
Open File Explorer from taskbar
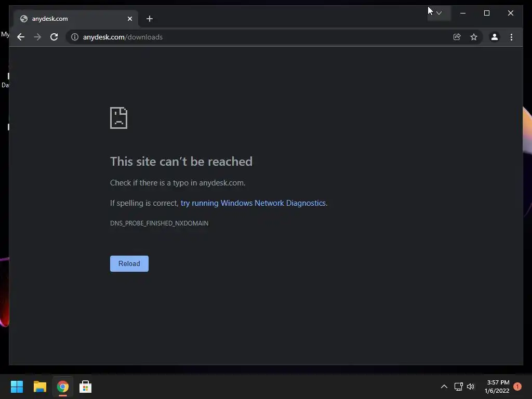tap(39, 387)
